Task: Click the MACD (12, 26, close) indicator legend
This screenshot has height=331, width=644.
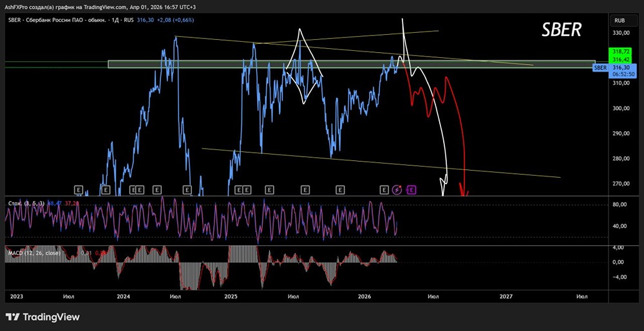Action: point(34,253)
